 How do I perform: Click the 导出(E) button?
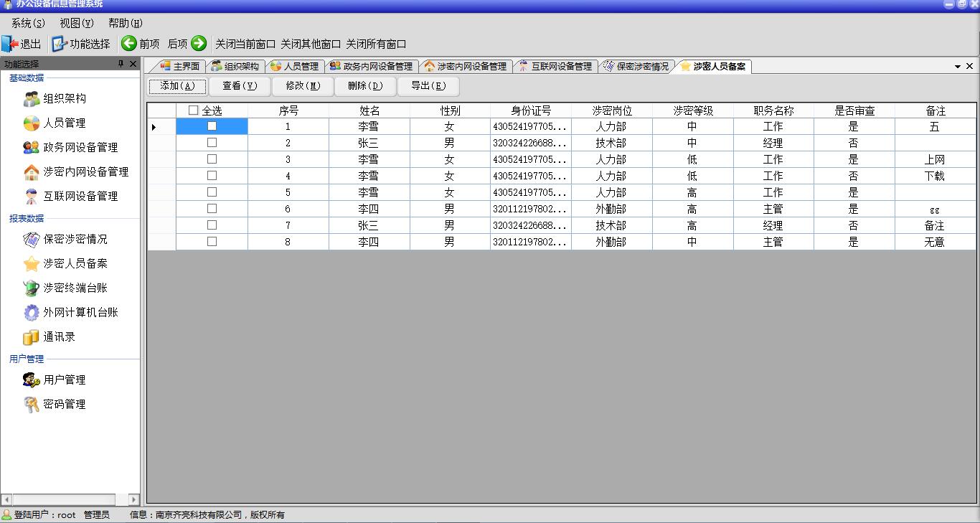(x=428, y=86)
